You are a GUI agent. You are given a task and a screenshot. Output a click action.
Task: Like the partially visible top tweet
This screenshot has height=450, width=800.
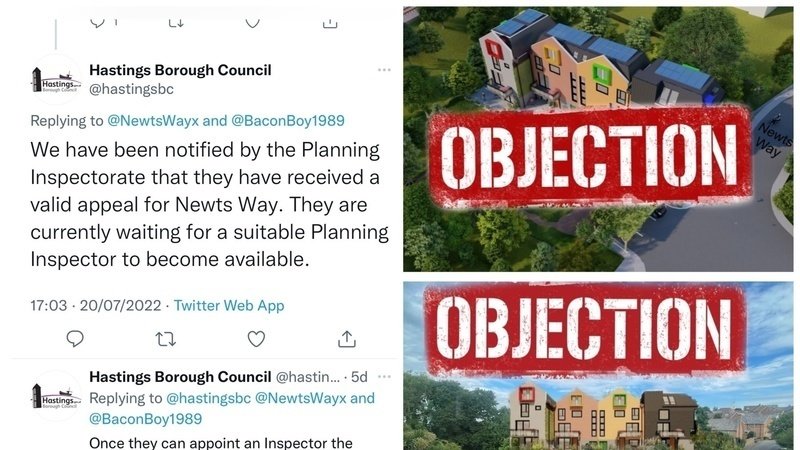[253, 22]
